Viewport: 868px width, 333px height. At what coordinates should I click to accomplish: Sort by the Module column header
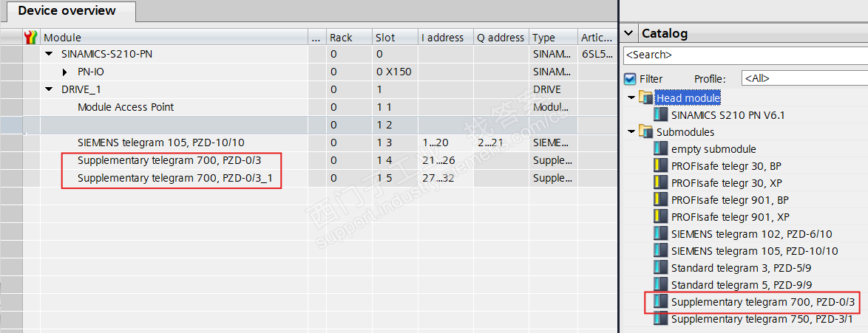[x=174, y=38]
